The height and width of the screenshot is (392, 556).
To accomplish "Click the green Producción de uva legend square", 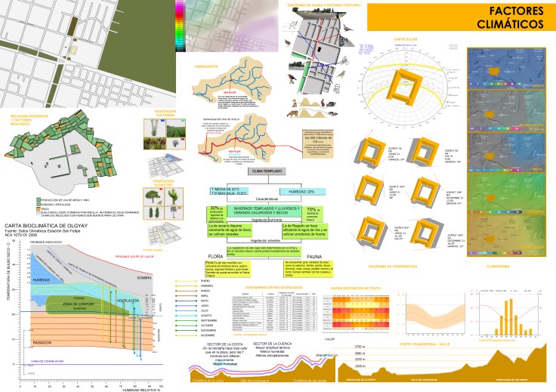I will click(x=39, y=199).
